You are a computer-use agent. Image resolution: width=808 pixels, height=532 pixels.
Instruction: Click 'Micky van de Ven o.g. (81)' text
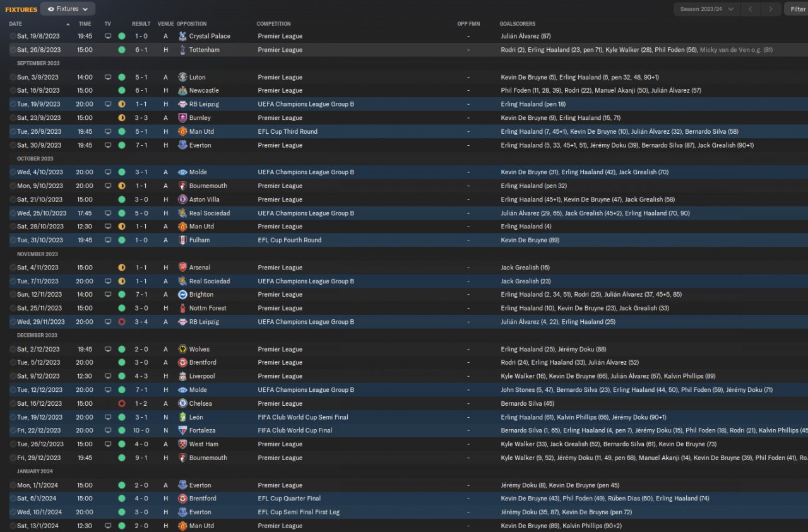(x=736, y=50)
